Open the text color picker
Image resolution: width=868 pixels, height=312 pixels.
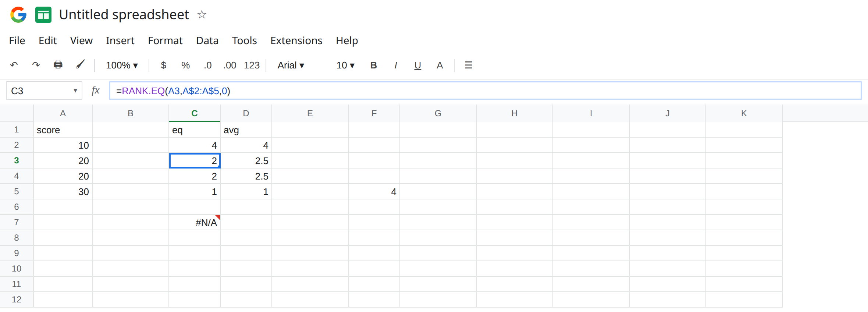[440, 65]
